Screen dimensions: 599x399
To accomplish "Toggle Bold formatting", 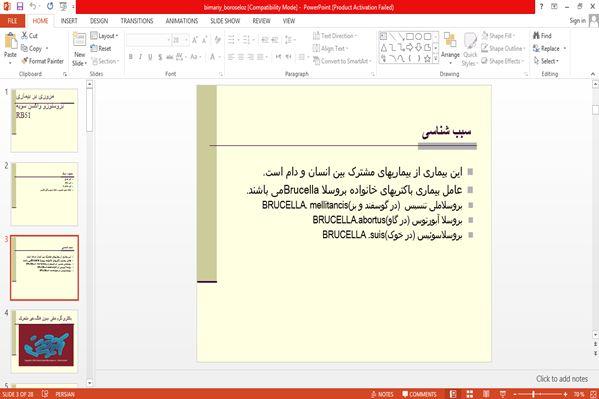I will [x=131, y=57].
